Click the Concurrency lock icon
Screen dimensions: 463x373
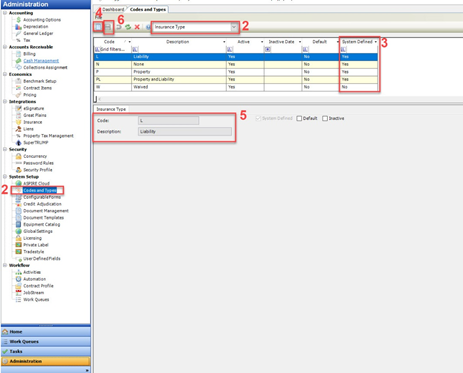click(x=19, y=156)
